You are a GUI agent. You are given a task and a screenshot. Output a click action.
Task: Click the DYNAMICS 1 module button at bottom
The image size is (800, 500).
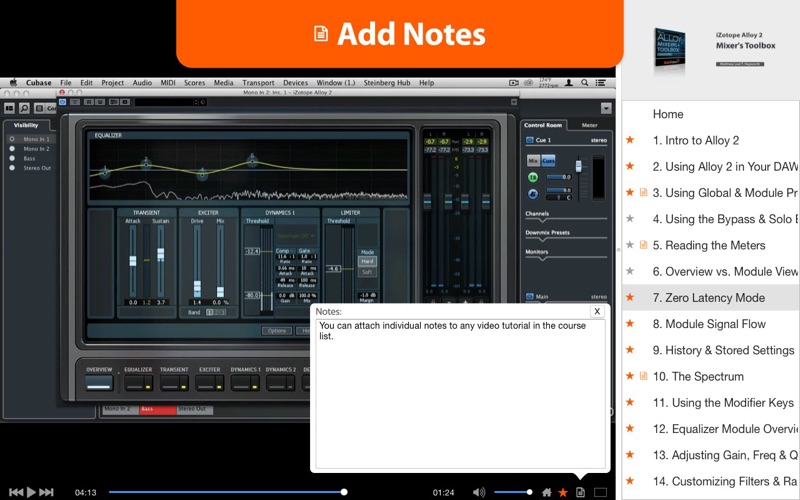click(x=245, y=383)
